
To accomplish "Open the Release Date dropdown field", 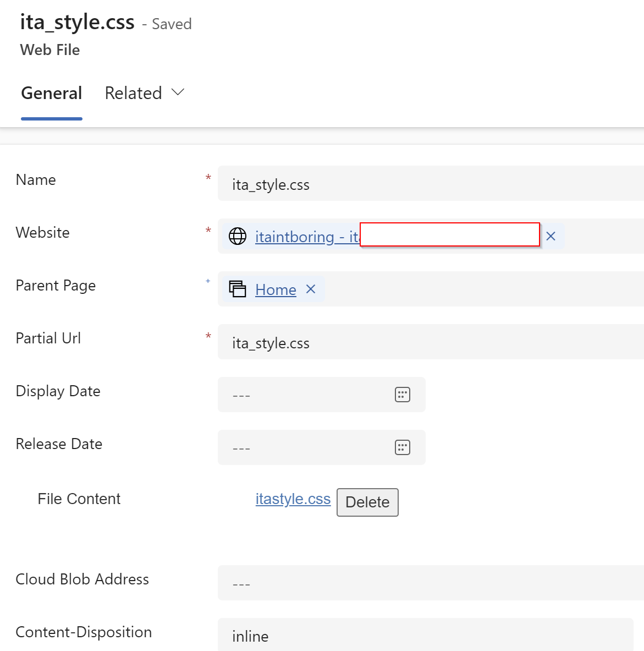I will (308, 447).
